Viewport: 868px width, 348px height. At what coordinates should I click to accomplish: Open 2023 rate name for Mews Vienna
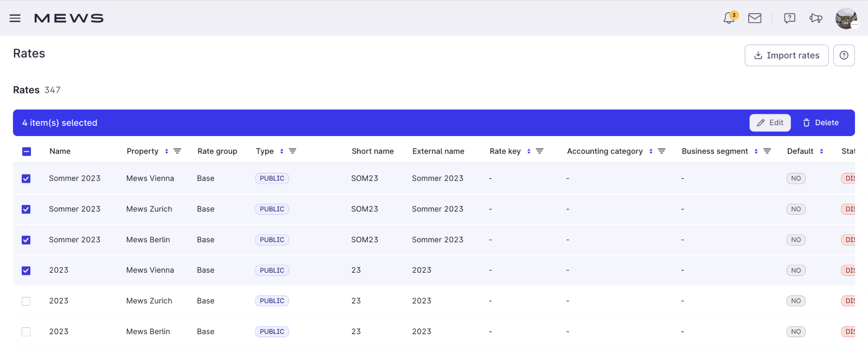point(59,270)
